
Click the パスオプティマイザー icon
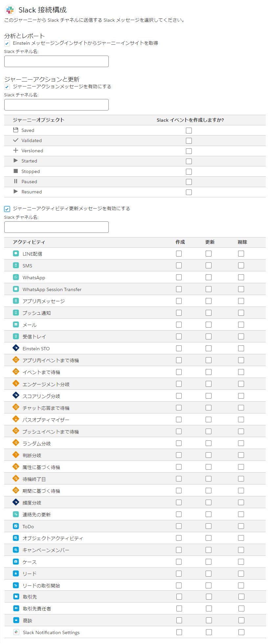(x=16, y=419)
